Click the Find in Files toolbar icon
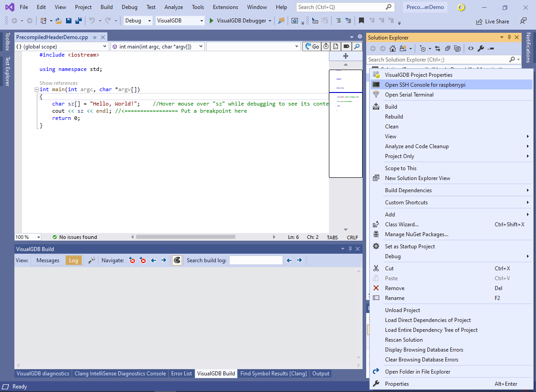 281,21
